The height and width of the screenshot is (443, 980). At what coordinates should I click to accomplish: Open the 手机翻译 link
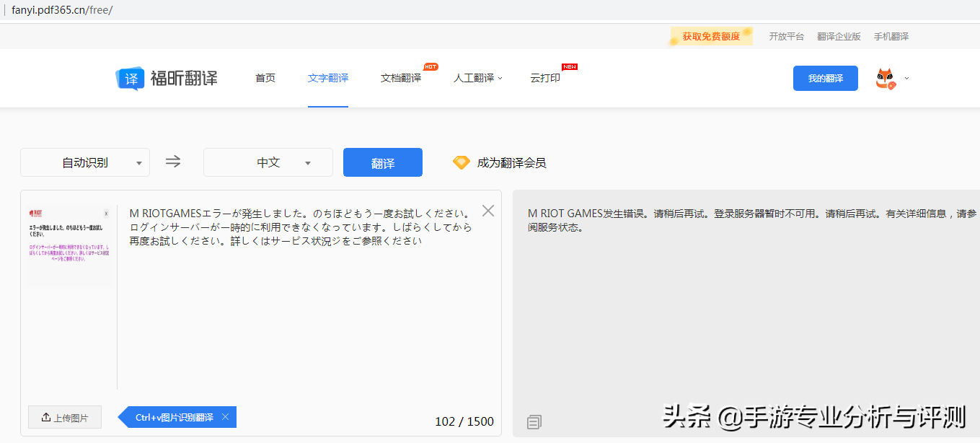tap(891, 36)
